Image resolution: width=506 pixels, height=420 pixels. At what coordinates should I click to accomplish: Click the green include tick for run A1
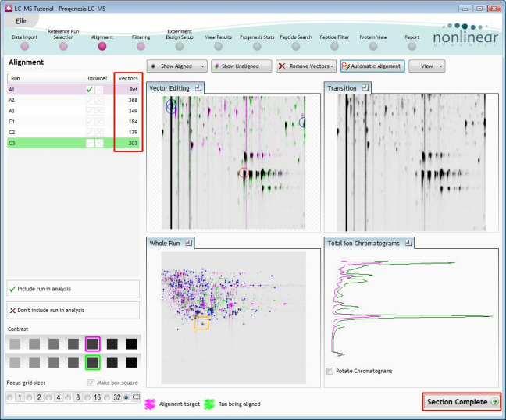coord(90,89)
